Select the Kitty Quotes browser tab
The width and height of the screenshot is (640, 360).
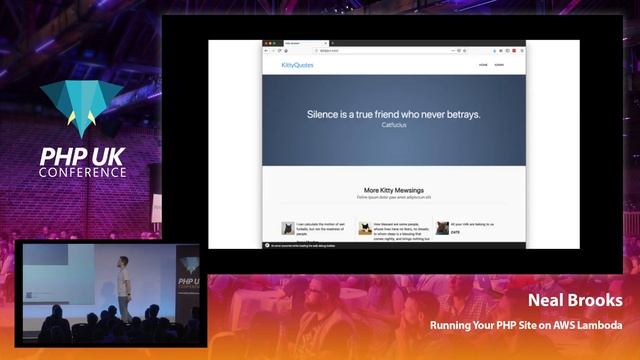coord(306,43)
